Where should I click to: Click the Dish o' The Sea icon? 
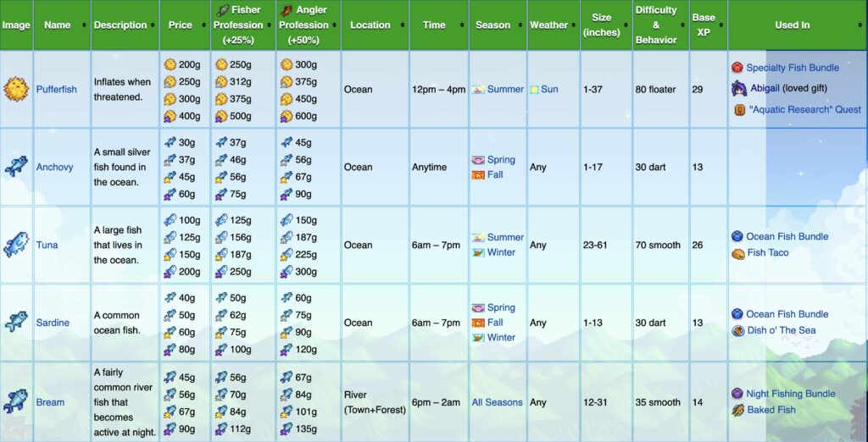click(738, 331)
